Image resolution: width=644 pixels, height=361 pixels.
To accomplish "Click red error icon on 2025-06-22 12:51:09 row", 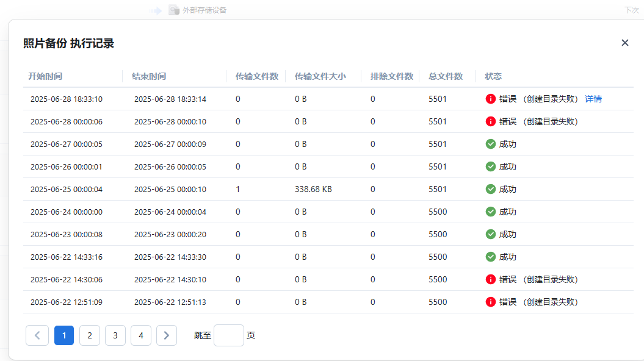I will (x=490, y=302).
